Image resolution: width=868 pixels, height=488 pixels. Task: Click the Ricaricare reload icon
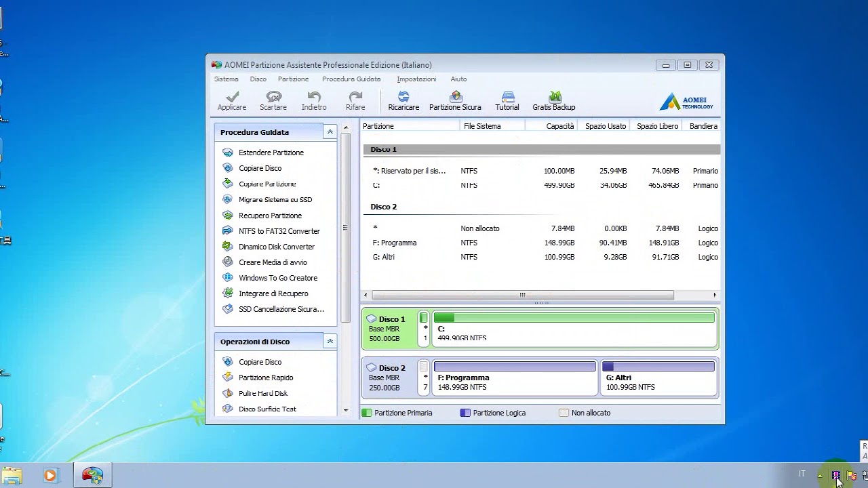click(403, 101)
